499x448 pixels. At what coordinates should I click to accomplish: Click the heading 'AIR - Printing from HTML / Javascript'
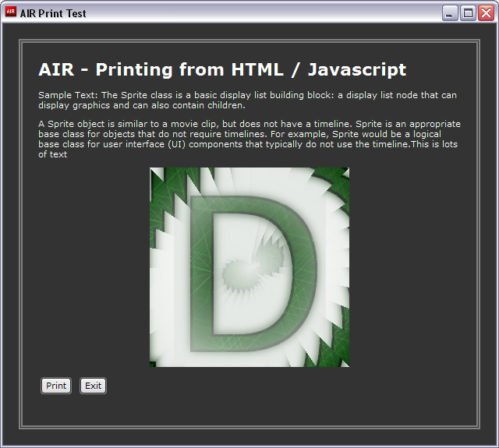coord(222,69)
